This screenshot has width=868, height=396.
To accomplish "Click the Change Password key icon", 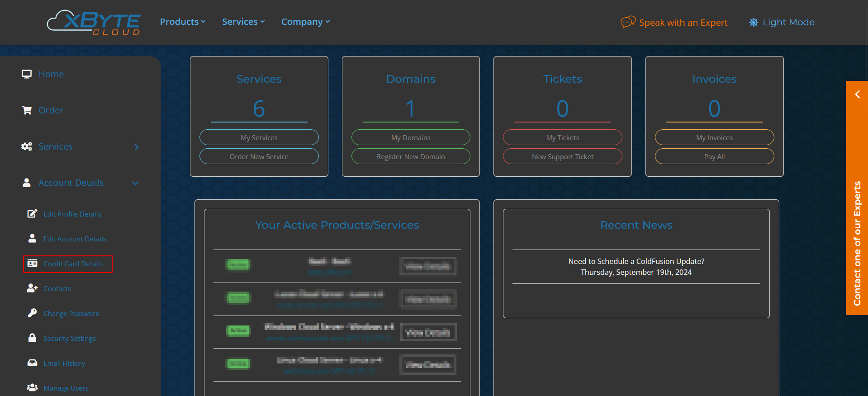I will coord(32,313).
